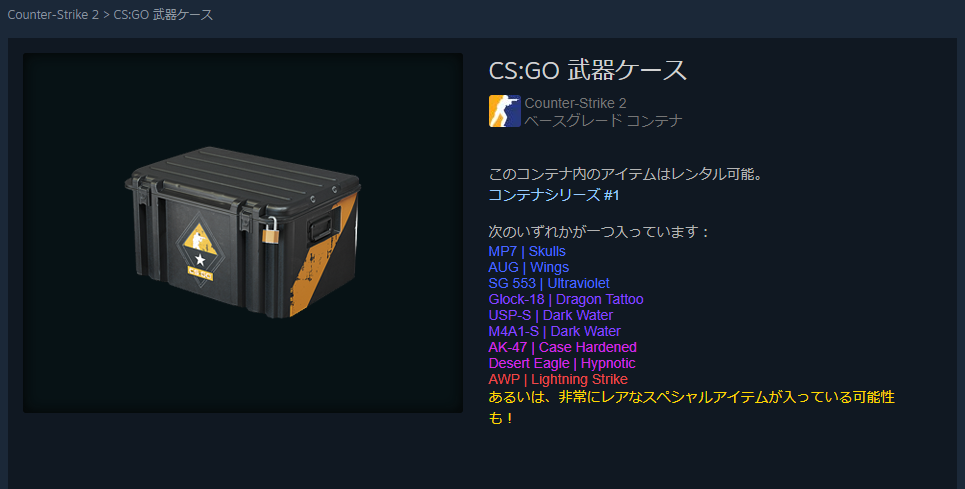The height and width of the screenshot is (489, 965).
Task: Select Glock-18 | Dragon Tattoo
Action: (566, 299)
